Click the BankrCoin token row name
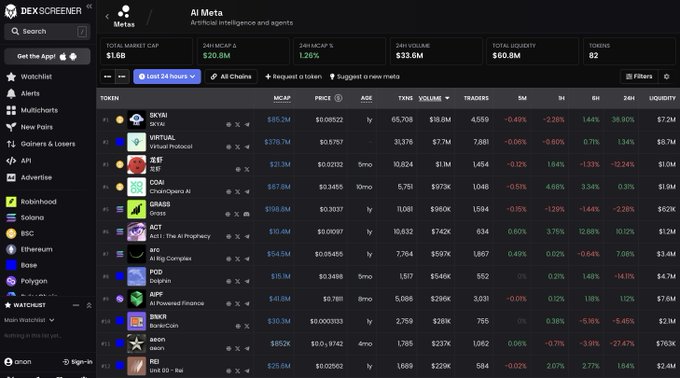This screenshot has width=680, height=378. [164, 326]
